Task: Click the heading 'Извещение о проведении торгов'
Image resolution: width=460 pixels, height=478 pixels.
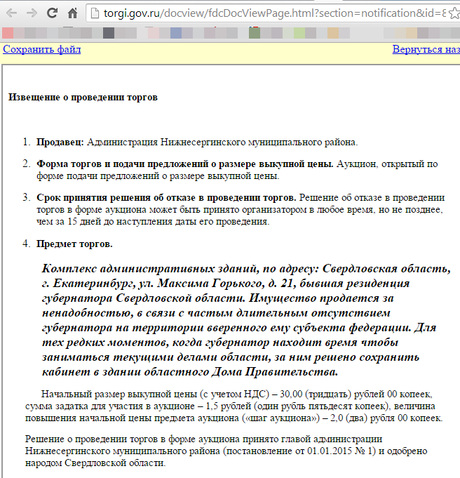Action: click(x=83, y=97)
